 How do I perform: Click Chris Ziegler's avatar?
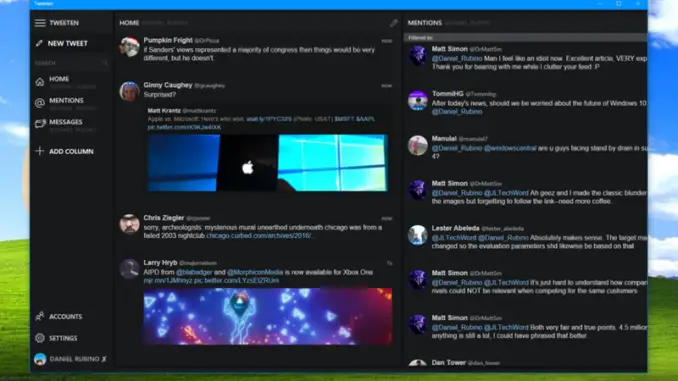(129, 224)
